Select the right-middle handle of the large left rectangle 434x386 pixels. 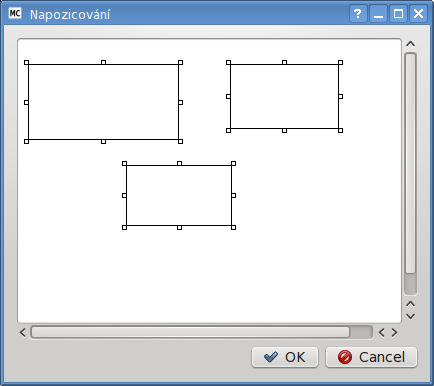point(181,102)
